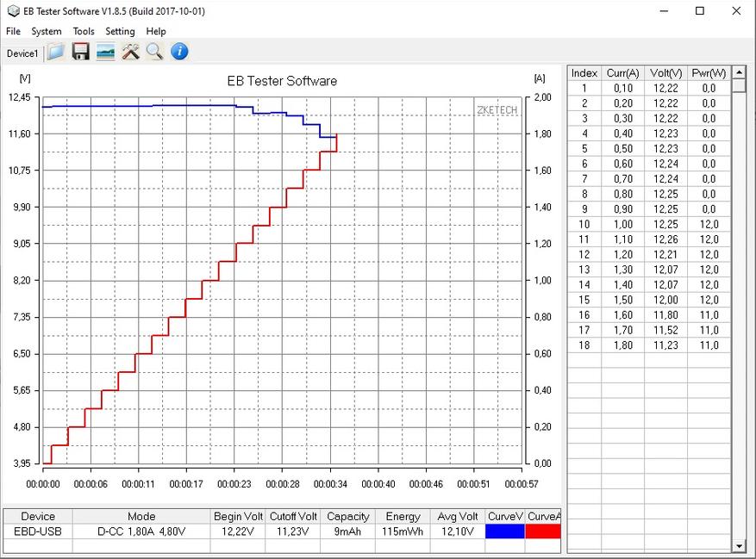The width and height of the screenshot is (756, 559).
Task: Click the picture export toolbar icon
Action: coord(105,52)
